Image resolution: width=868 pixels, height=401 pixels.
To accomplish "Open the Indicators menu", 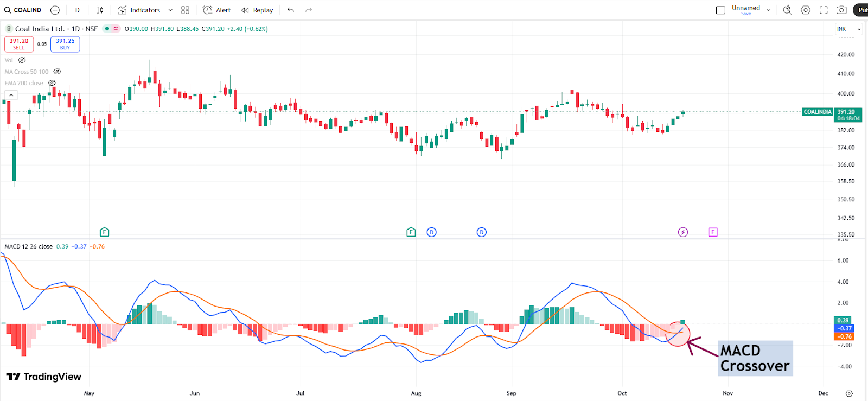I will point(139,10).
